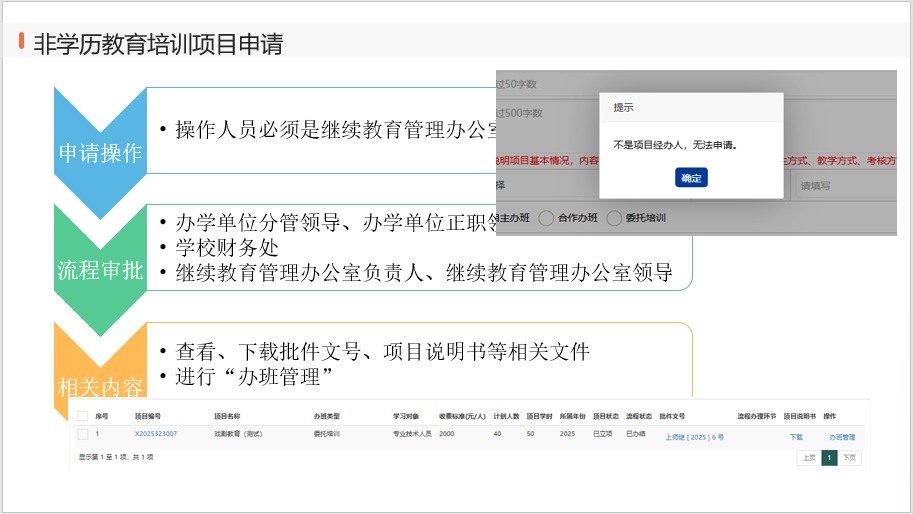Image resolution: width=913 pixels, height=514 pixels.
Task: Click the 确定 button in the dialog
Action: pyautogui.click(x=691, y=177)
